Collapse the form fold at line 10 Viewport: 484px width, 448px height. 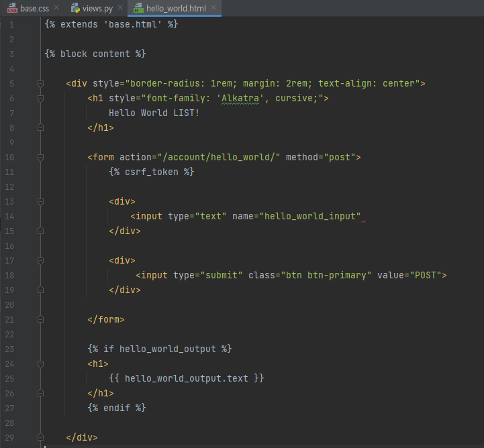[40, 157]
